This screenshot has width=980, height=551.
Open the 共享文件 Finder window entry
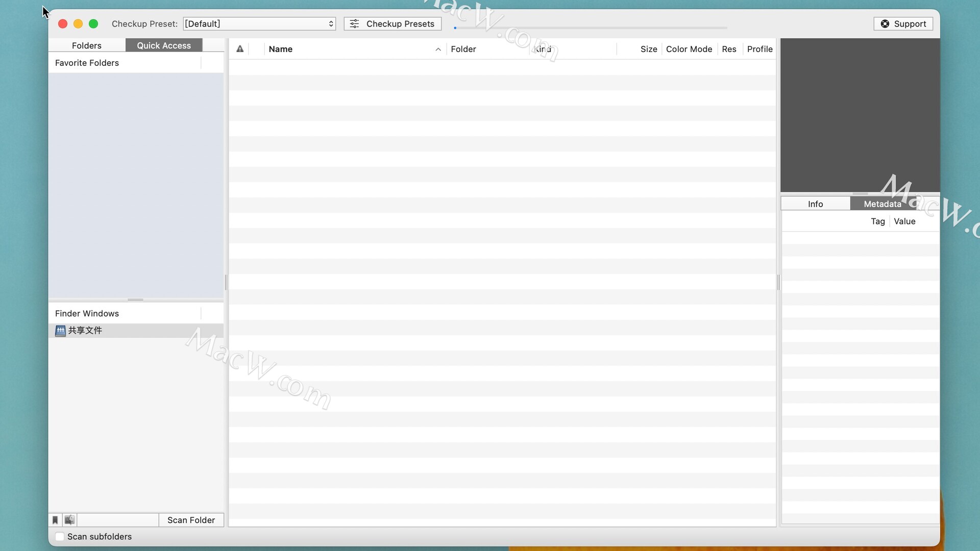(x=136, y=331)
